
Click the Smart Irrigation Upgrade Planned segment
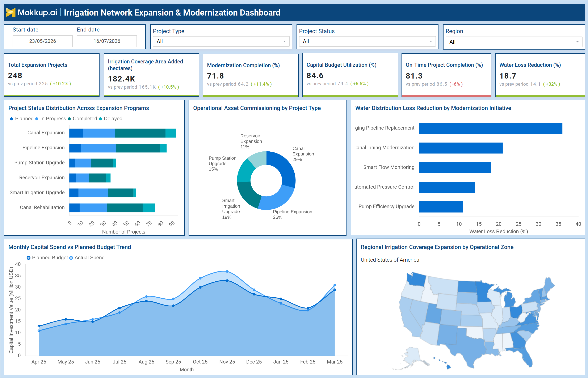[74, 193]
